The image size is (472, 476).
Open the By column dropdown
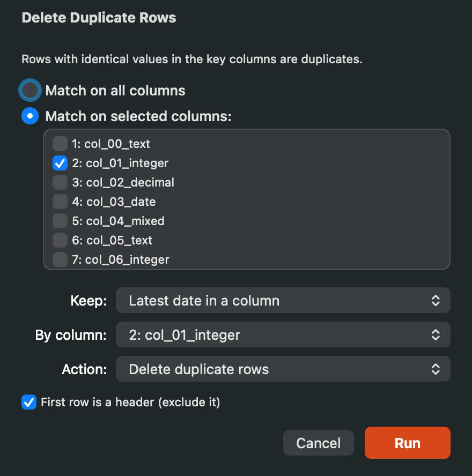coord(283,335)
